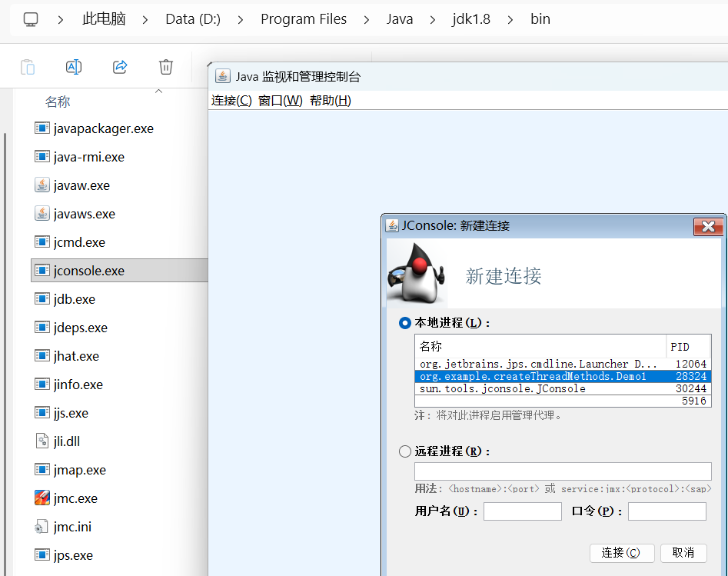Viewport: 728px width, 576px height.
Task: Expand the chevron after the Java breadcrumb
Action: 433,19
